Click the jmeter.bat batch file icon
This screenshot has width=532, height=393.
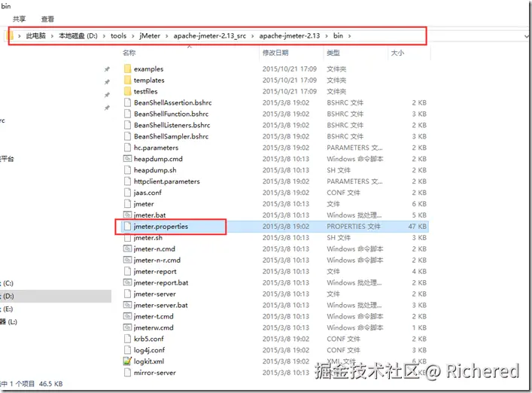(x=128, y=215)
